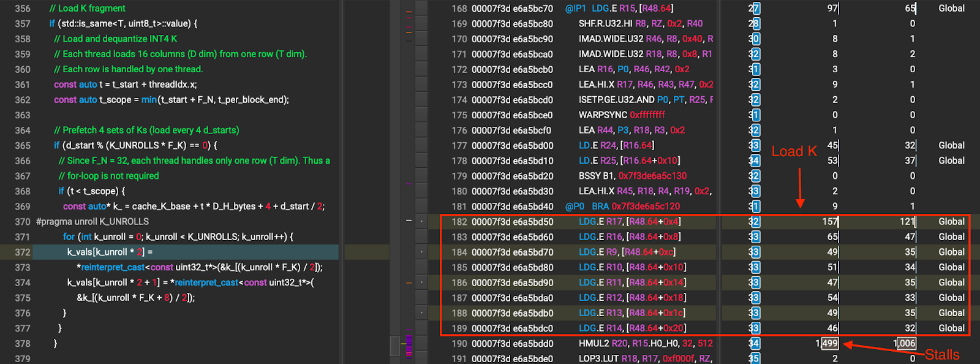The image size is (980, 364).
Task: Click source line number 365
Action: [23, 146]
